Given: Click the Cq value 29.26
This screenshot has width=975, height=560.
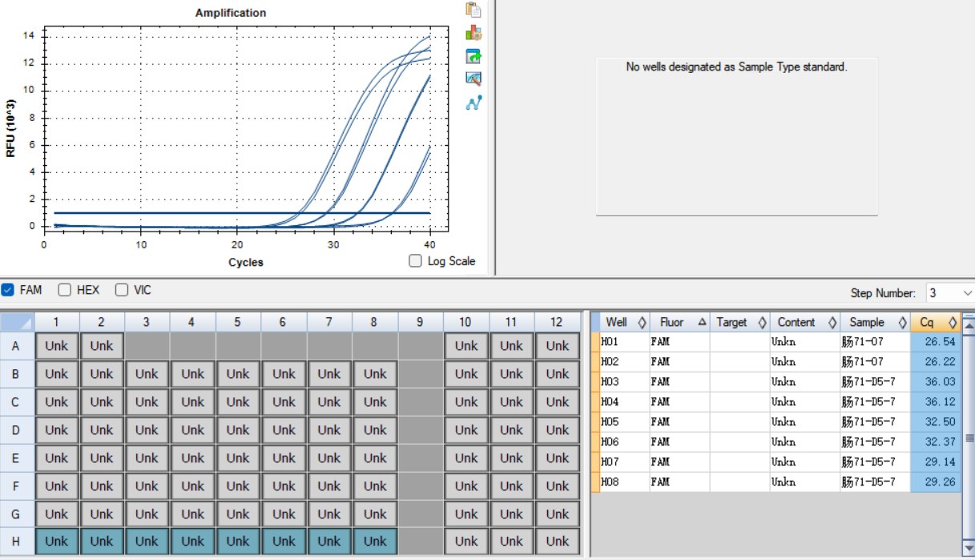Looking at the screenshot, I should pos(939,482).
